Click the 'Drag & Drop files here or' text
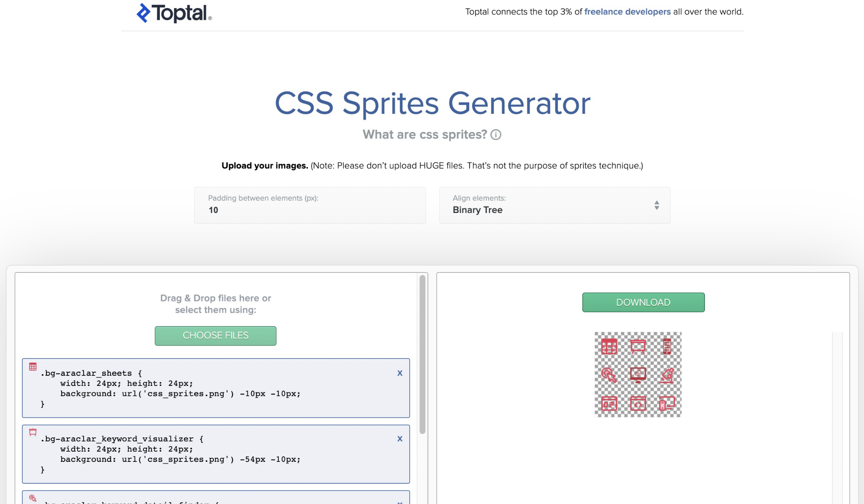 pos(216,298)
